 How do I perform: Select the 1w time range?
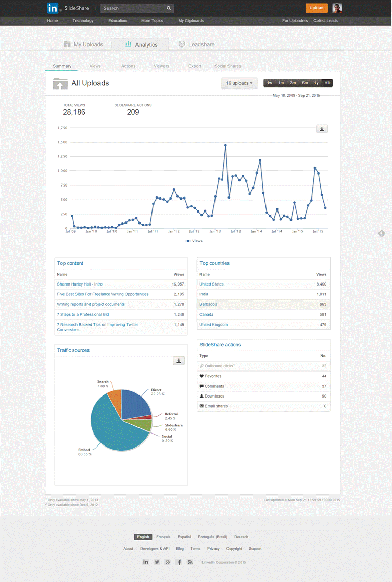click(x=269, y=83)
